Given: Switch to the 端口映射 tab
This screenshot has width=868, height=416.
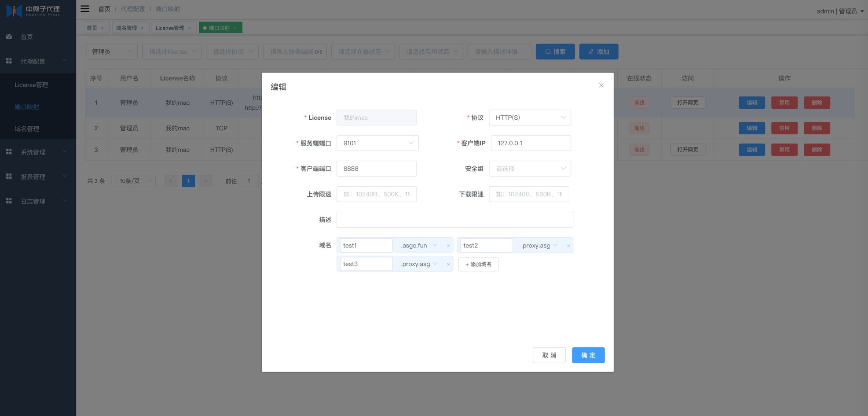Looking at the screenshot, I should [220, 28].
